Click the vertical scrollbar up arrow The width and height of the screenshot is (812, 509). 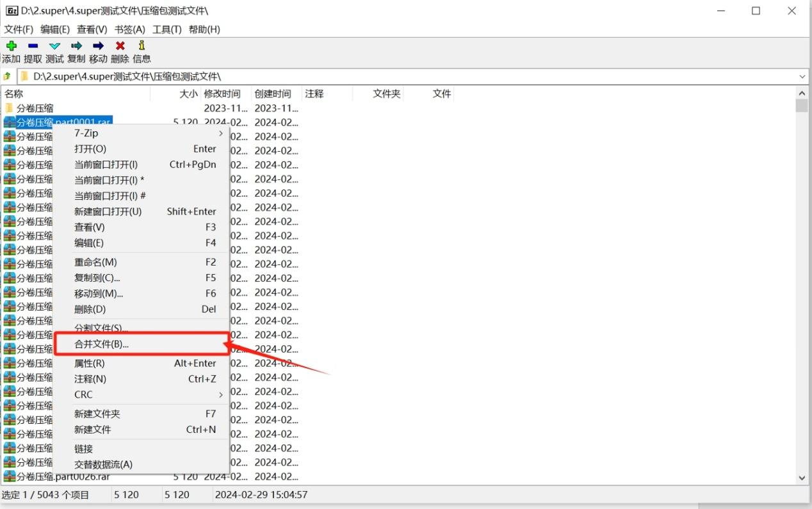click(802, 93)
